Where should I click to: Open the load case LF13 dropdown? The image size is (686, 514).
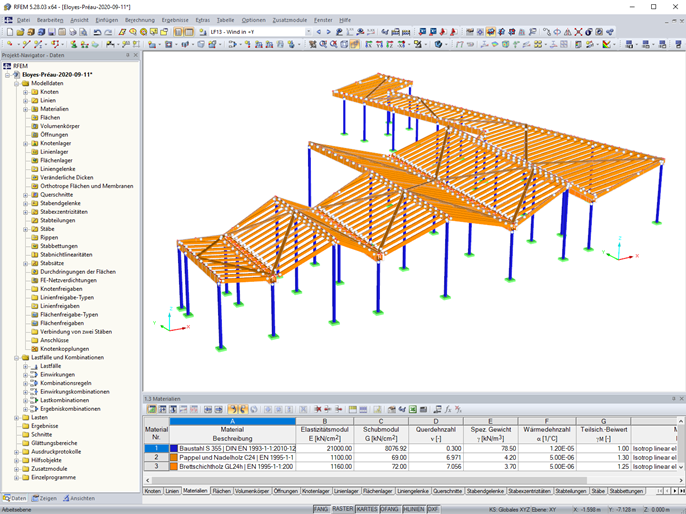tap(308, 32)
